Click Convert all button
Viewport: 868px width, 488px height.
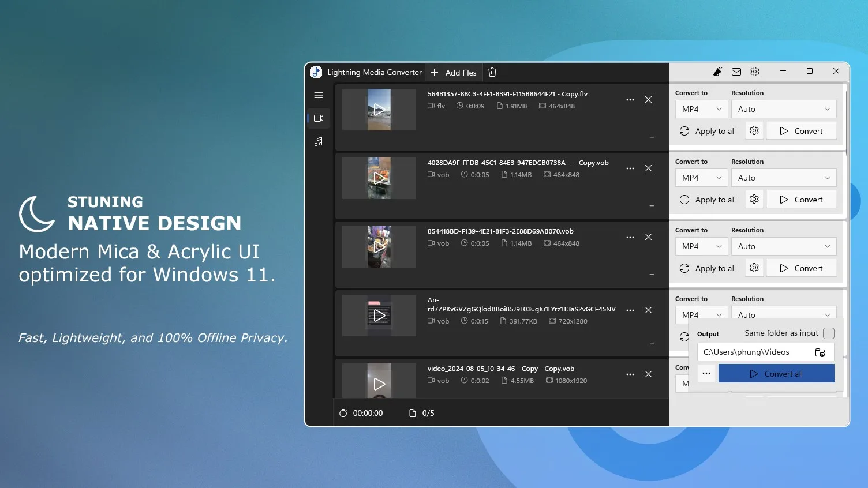tap(776, 373)
